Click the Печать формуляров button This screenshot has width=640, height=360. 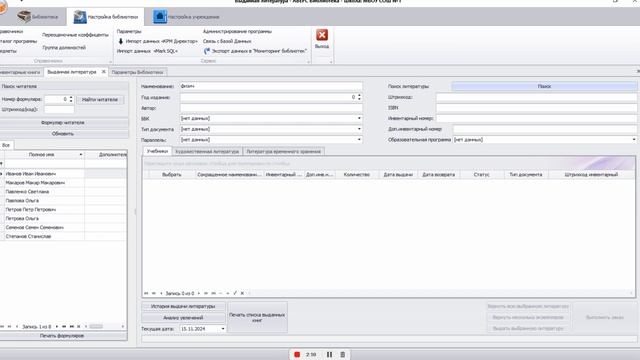tap(63, 336)
